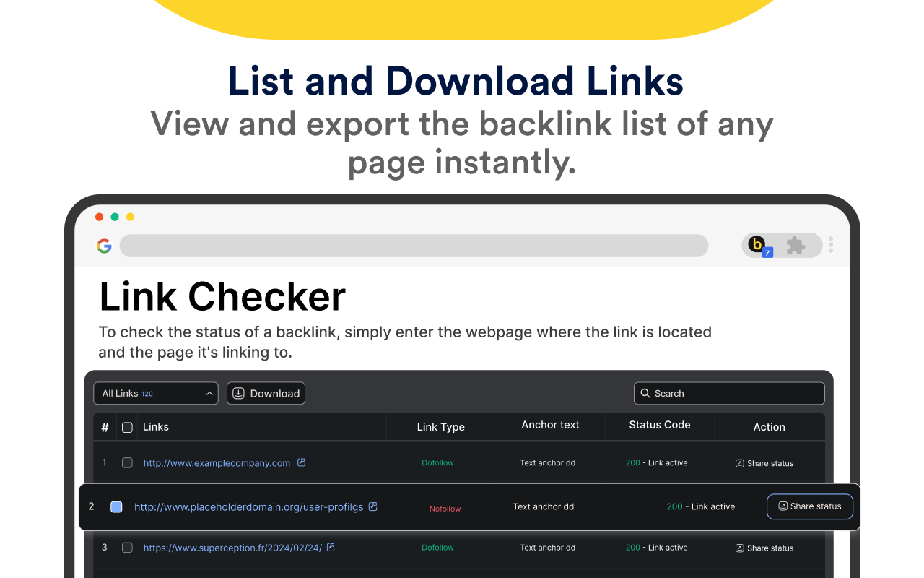Click the yellow window dot
The height and width of the screenshot is (578, 924).
coord(130,217)
